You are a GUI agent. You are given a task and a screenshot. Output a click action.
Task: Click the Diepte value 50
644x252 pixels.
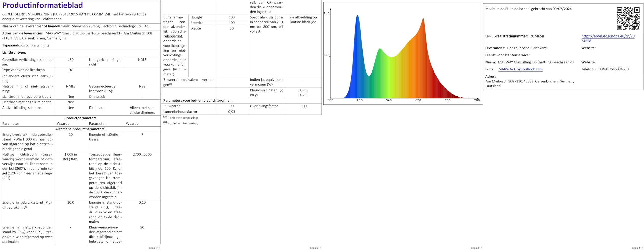232,28
